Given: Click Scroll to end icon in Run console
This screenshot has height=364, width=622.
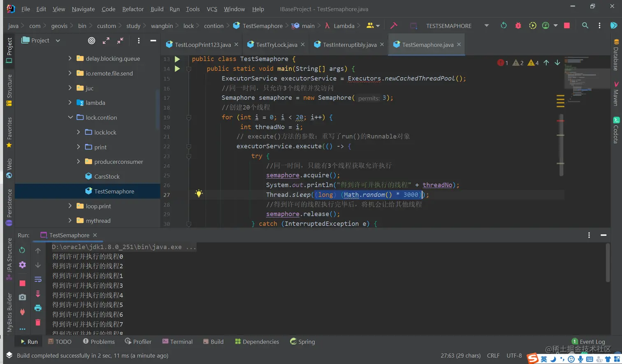Looking at the screenshot, I should pos(38,294).
